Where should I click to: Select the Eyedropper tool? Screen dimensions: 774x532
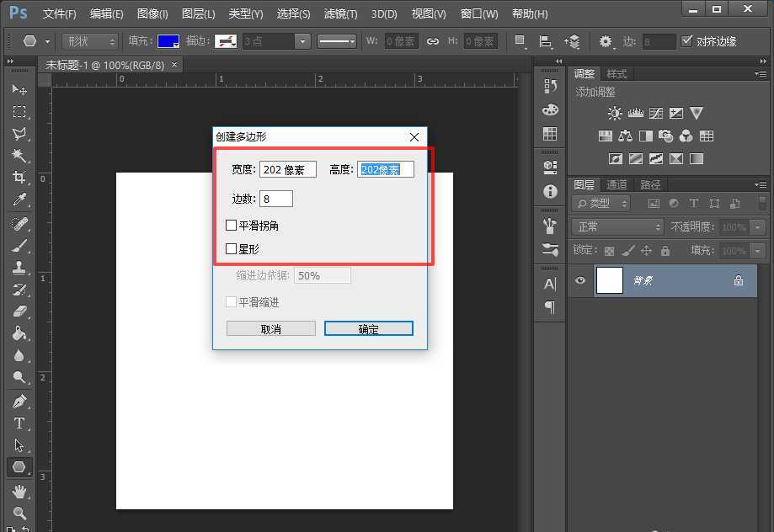click(x=19, y=199)
